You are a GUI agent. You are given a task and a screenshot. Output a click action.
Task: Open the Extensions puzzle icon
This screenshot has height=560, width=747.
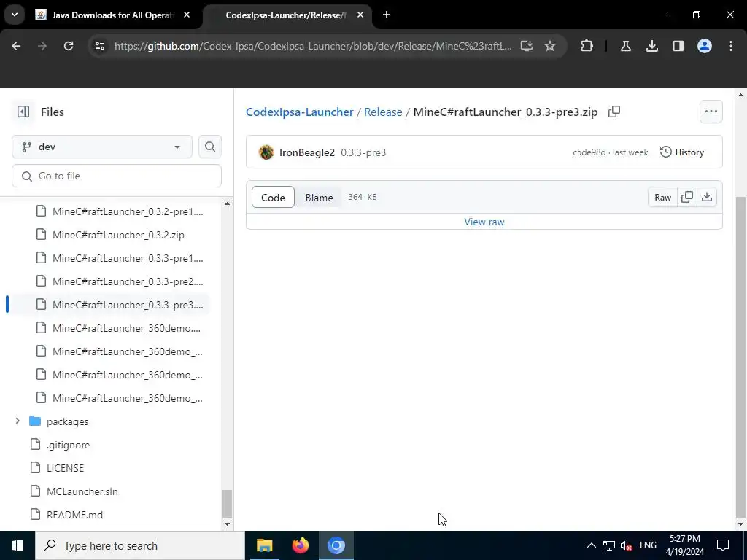tap(587, 46)
